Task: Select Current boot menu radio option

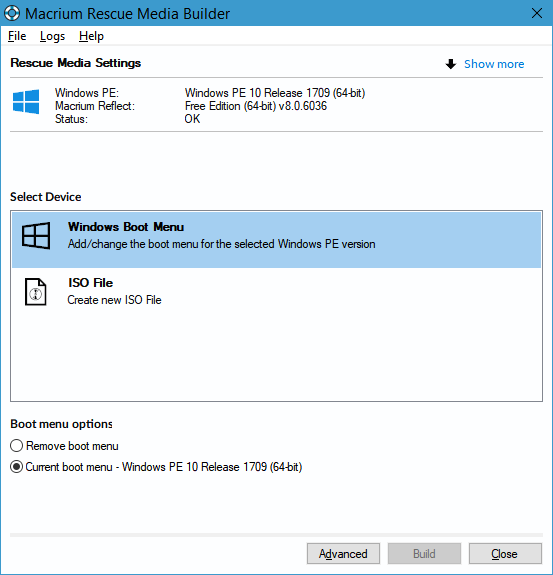Action: [x=156, y=467]
